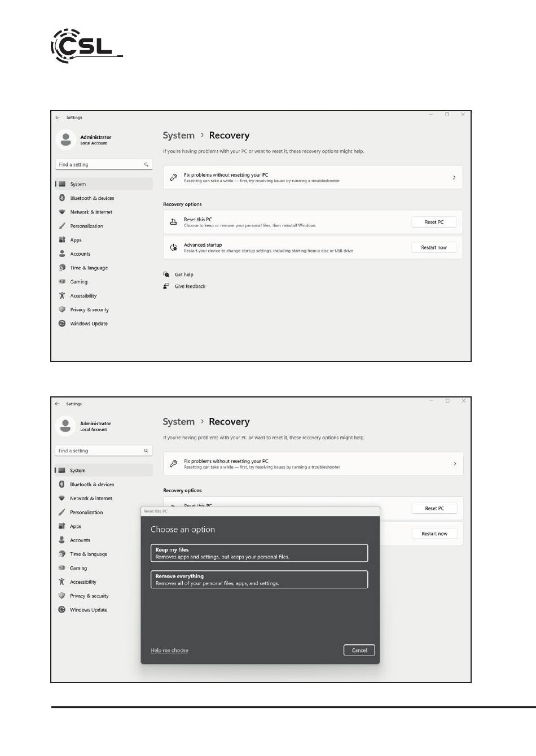
Task: Click Reset PC button in the upper window
Action: 434,222
